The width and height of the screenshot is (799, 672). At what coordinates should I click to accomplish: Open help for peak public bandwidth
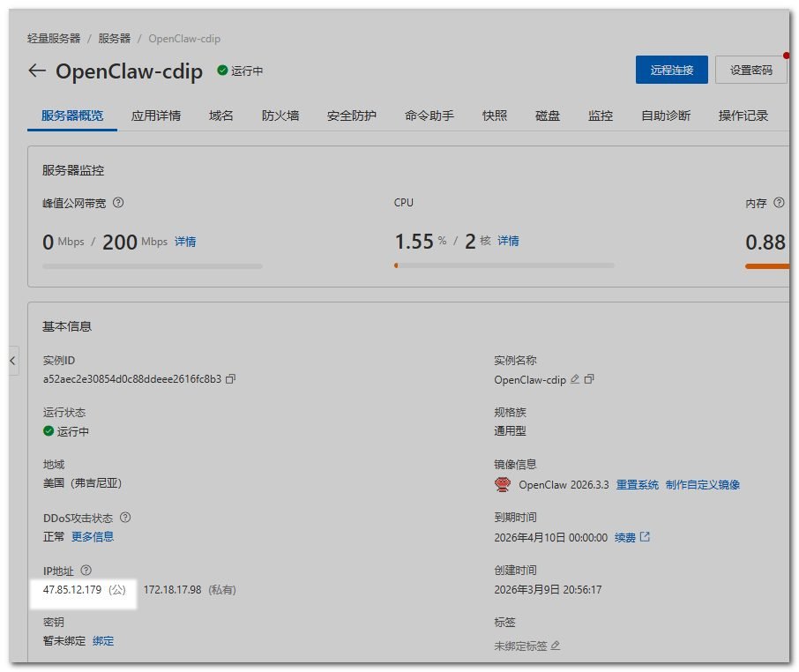[x=117, y=203]
